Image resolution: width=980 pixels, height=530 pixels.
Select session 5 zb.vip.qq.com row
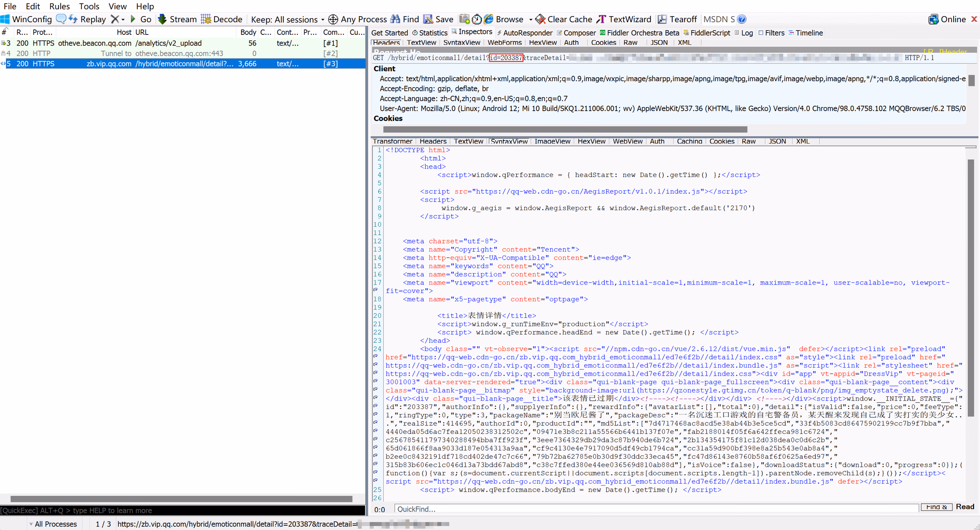(183, 64)
